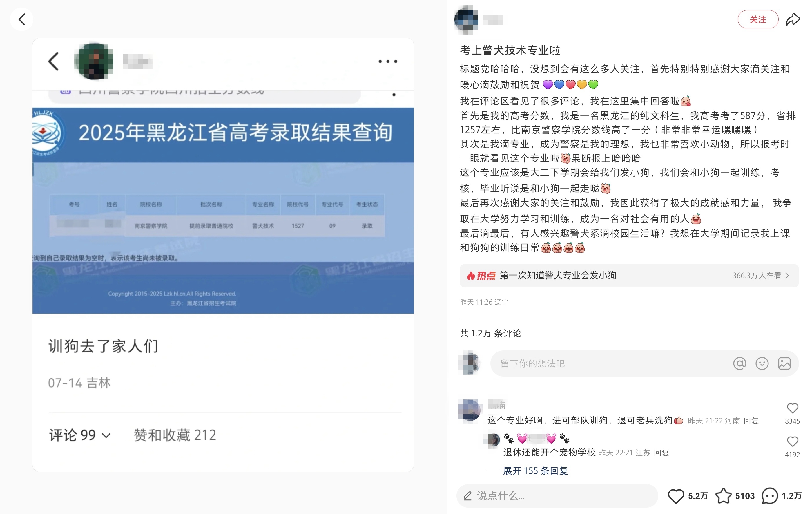Click the 说点什么 input at the bottom
Screen dimensions: 812x514
pos(557,496)
